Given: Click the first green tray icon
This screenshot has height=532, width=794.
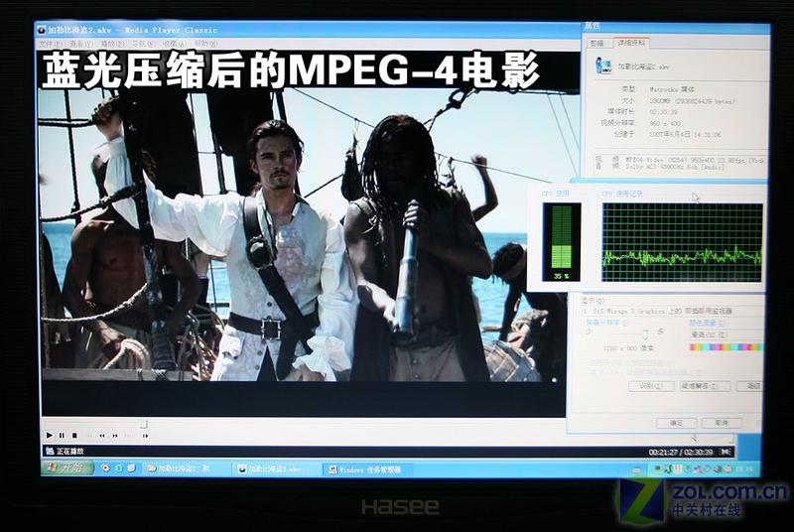Looking at the screenshot, I should (658, 469).
